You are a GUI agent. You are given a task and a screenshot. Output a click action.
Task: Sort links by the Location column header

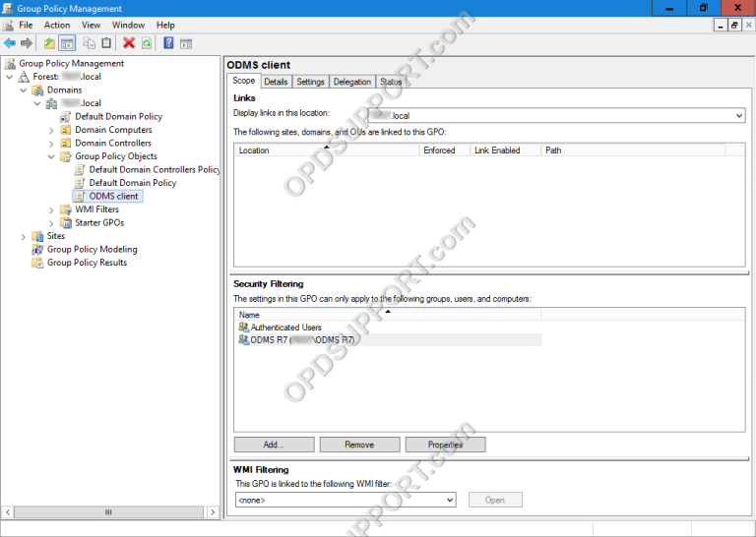327,150
